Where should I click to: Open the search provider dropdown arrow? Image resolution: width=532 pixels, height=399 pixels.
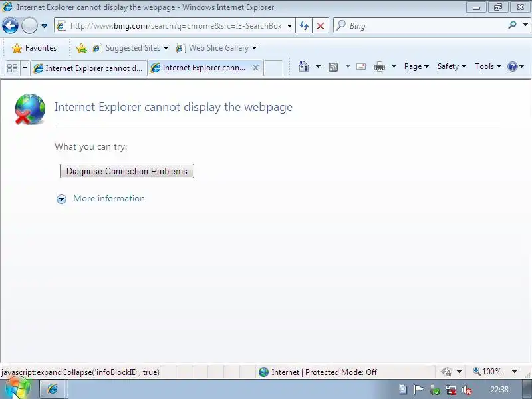tap(525, 25)
